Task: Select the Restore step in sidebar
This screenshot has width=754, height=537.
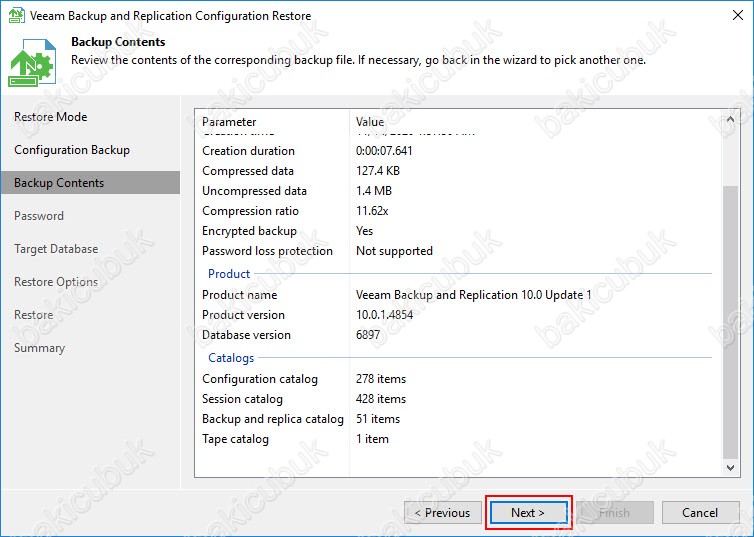Action: tap(33, 315)
